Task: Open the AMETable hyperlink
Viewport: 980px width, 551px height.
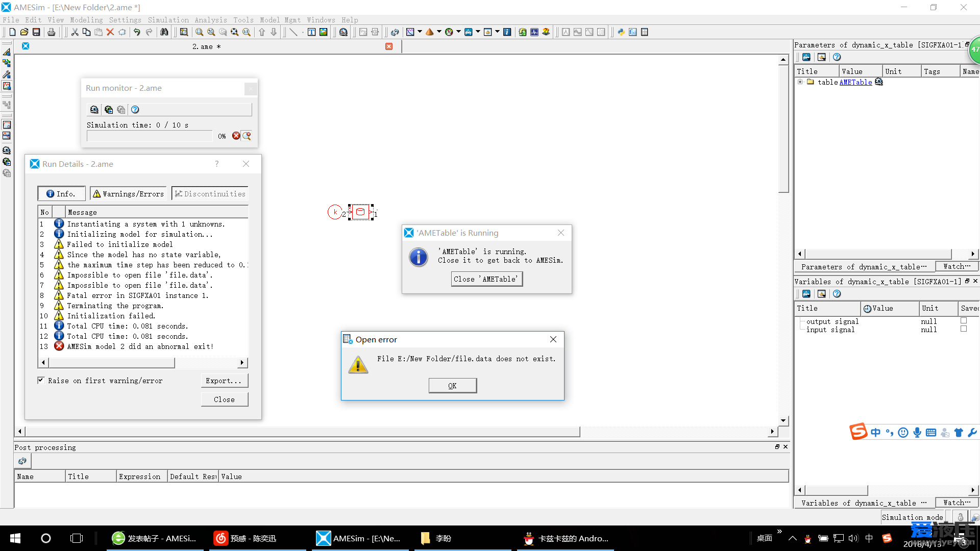Action: pyautogui.click(x=855, y=82)
